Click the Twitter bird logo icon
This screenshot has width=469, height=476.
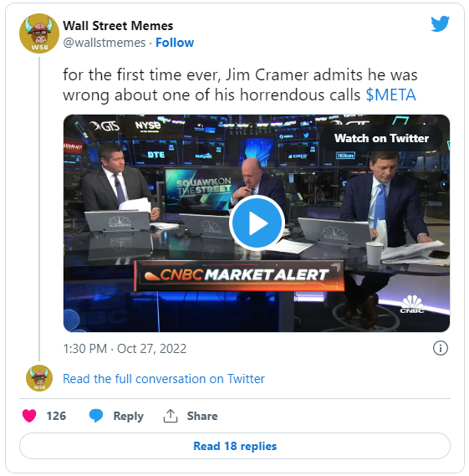pyautogui.click(x=440, y=23)
